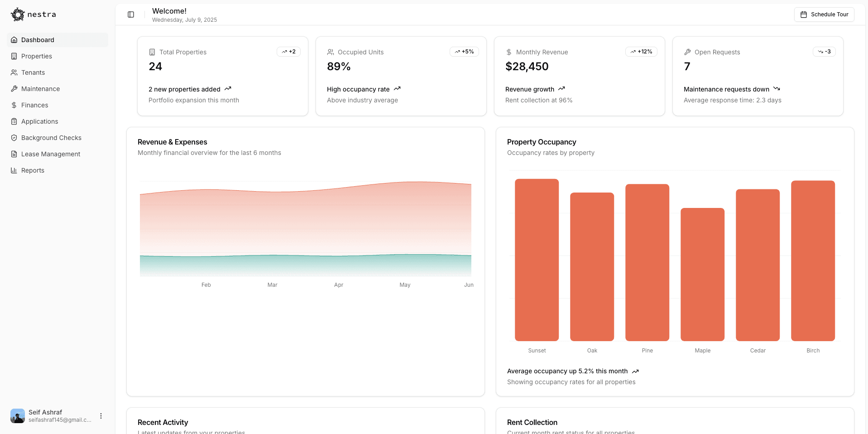Select Dashboard in the sidebar
Viewport: 868px width, 434px height.
(x=37, y=40)
